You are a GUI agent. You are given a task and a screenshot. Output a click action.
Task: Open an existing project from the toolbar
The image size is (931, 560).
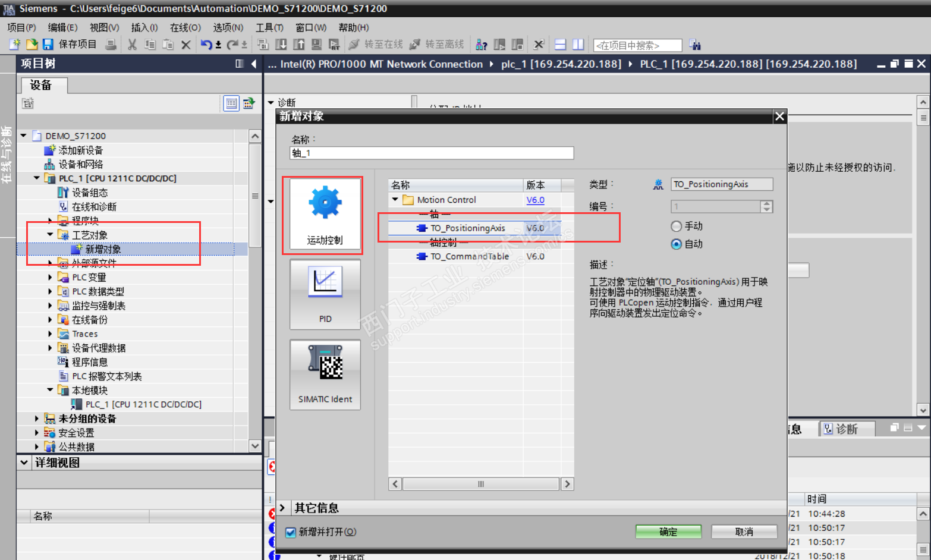pyautogui.click(x=32, y=45)
